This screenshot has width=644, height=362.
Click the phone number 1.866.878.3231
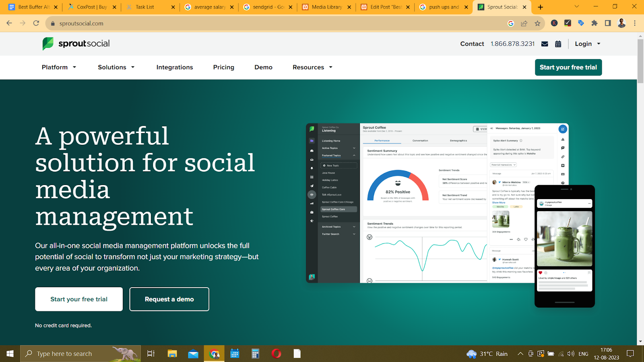pos(512,44)
